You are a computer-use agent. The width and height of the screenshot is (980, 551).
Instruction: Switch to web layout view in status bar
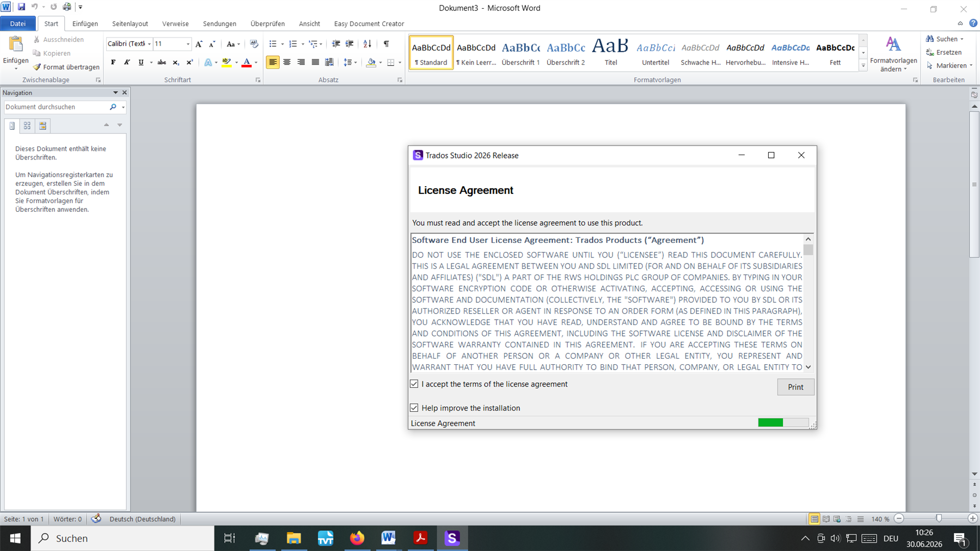pos(837,519)
